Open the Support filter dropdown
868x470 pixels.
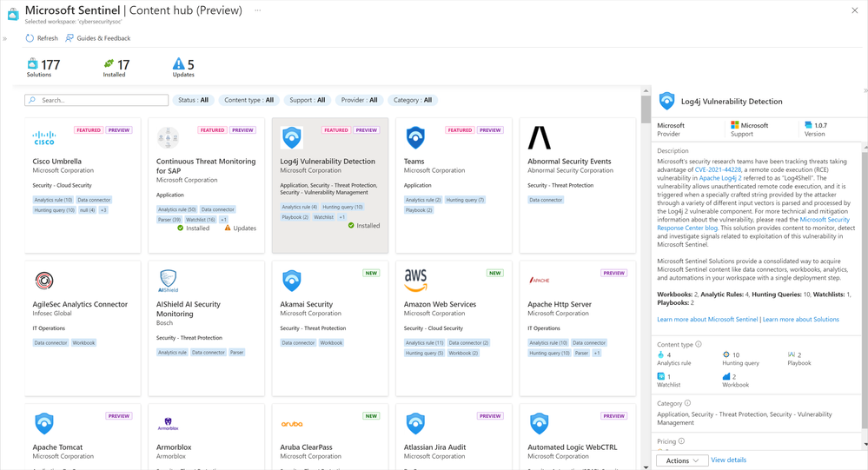click(308, 100)
